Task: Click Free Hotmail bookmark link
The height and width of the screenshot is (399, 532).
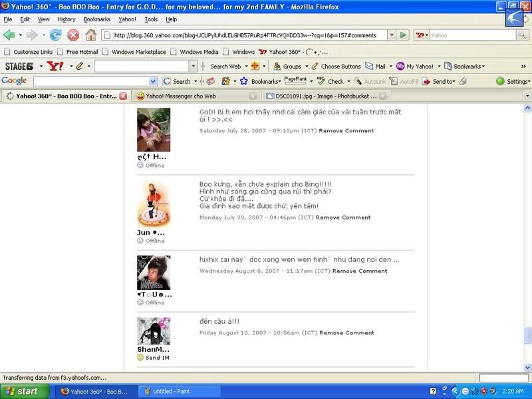Action: [x=78, y=52]
